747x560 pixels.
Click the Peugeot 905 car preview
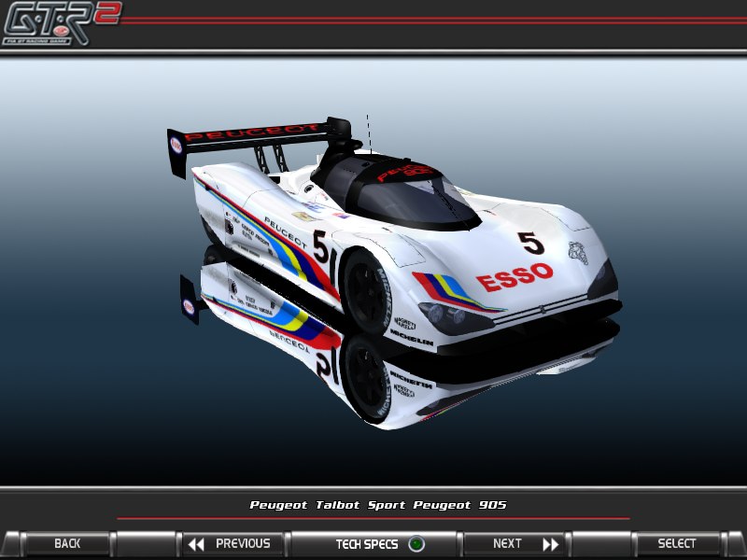[x=394, y=234]
